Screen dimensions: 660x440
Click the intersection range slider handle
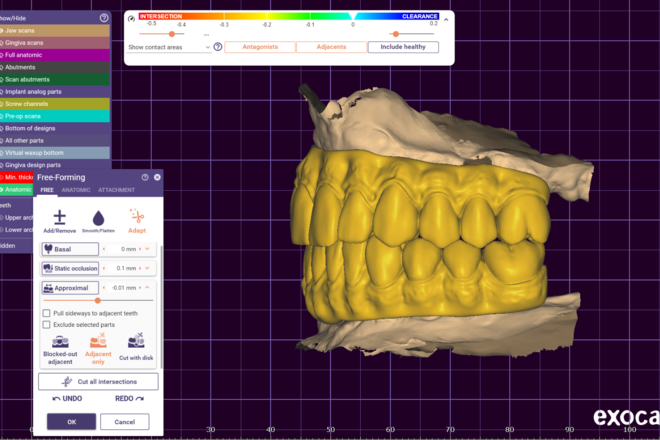[172, 34]
